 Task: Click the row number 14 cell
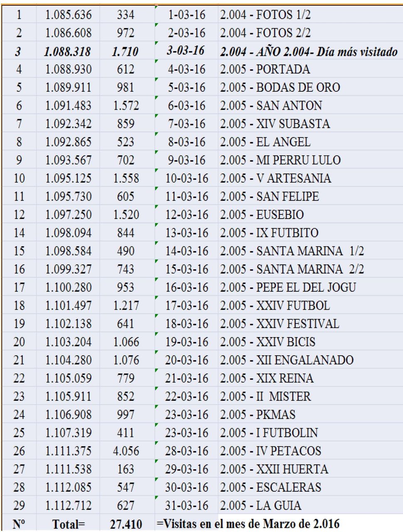19,233
